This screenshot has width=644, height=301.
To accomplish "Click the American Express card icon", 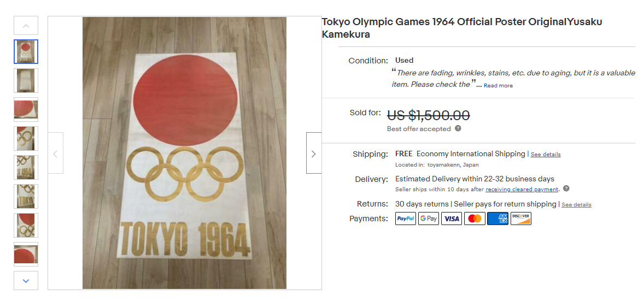I will (x=497, y=219).
